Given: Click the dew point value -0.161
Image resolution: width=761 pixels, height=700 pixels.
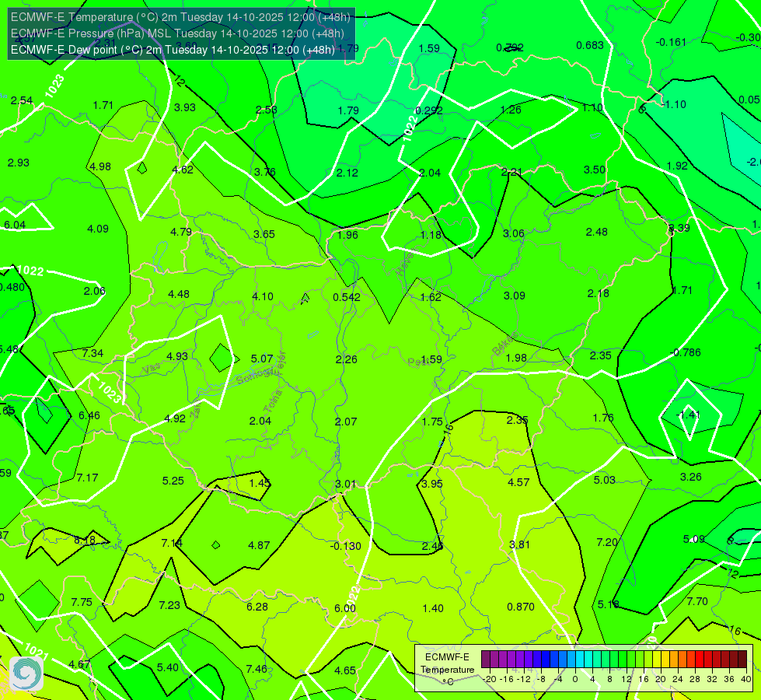Looking at the screenshot, I should pos(671,42).
